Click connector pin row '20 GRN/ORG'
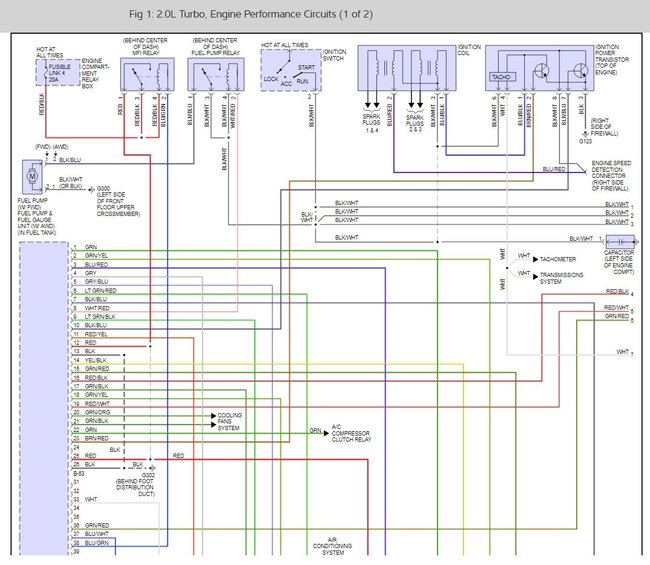Screen dimensions: 650x565 pos(92,412)
